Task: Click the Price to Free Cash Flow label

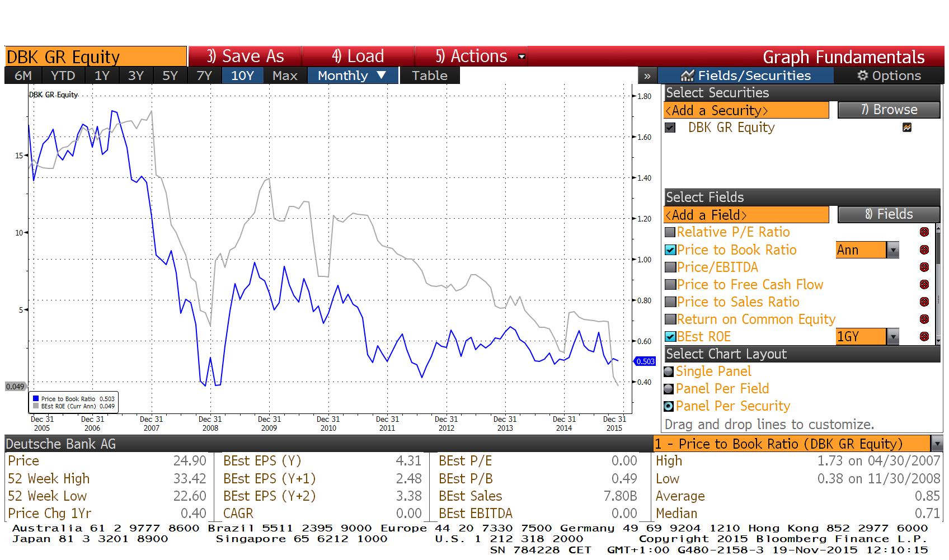Action: pyautogui.click(x=750, y=285)
